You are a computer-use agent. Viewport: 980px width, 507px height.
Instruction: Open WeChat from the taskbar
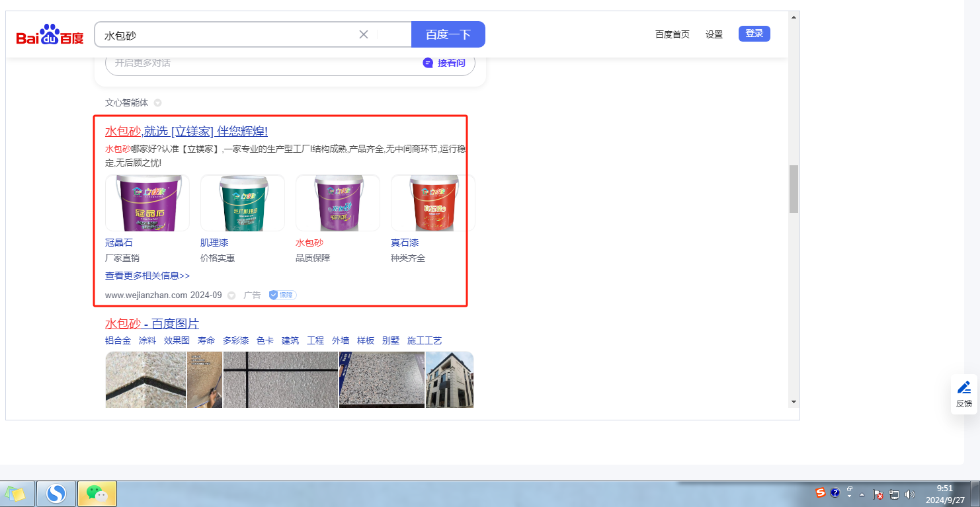point(97,493)
